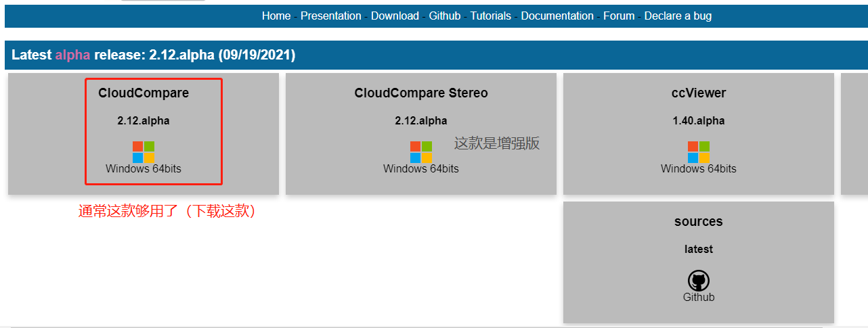Go to the Download page link
The width and height of the screenshot is (868, 328).
(395, 16)
